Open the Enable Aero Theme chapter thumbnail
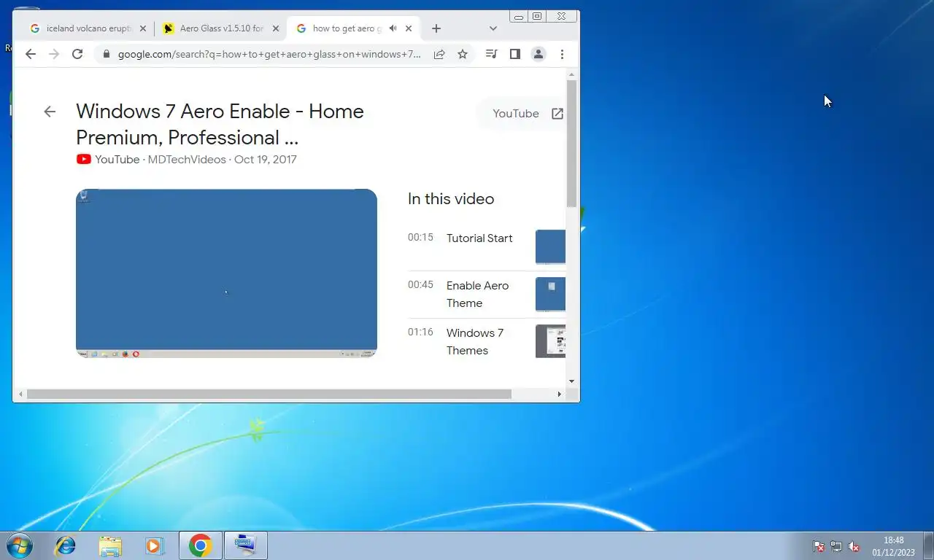Viewport: 934px width, 560px height. coord(550,294)
